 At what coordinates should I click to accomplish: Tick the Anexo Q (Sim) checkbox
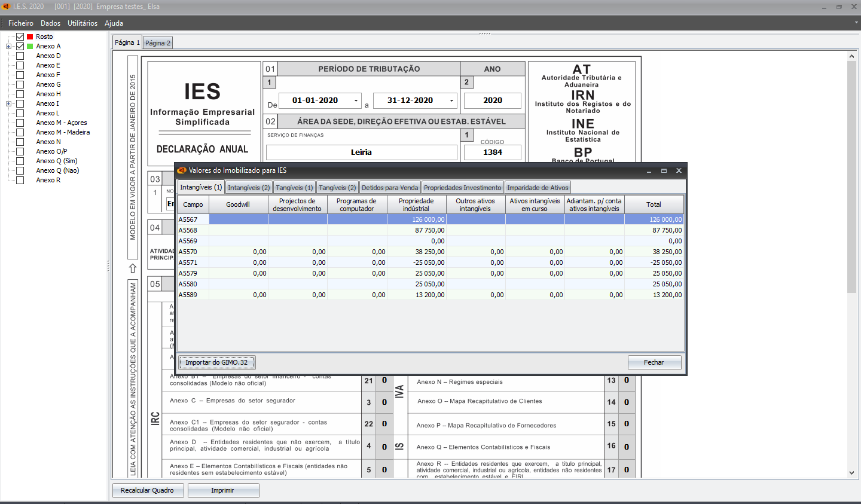click(20, 161)
